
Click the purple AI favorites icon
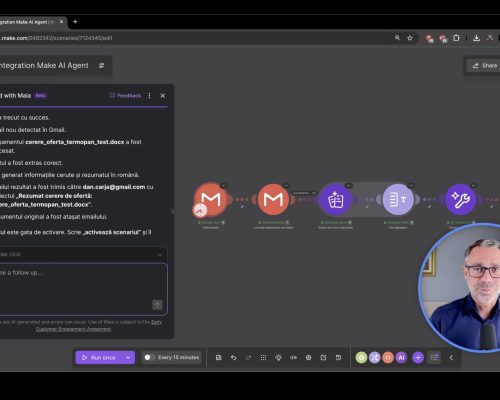pos(401,357)
